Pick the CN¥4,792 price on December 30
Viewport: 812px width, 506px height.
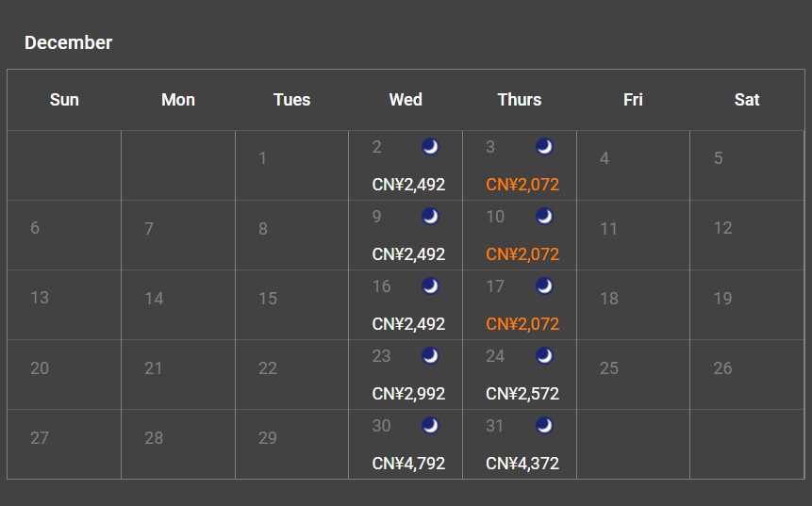pos(408,464)
